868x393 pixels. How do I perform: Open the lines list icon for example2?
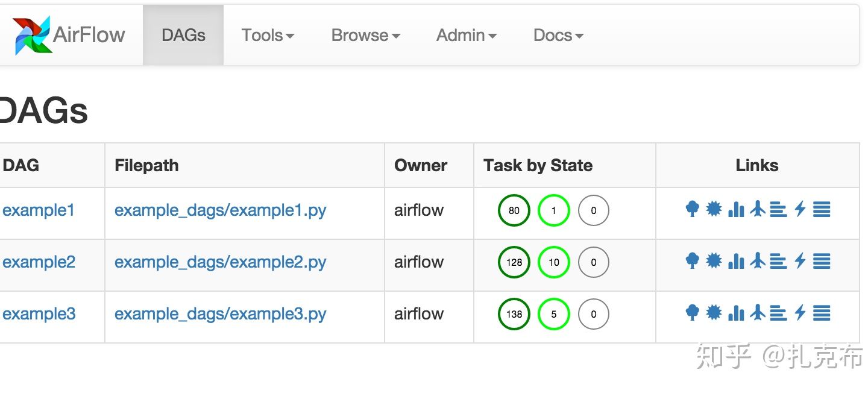822,261
